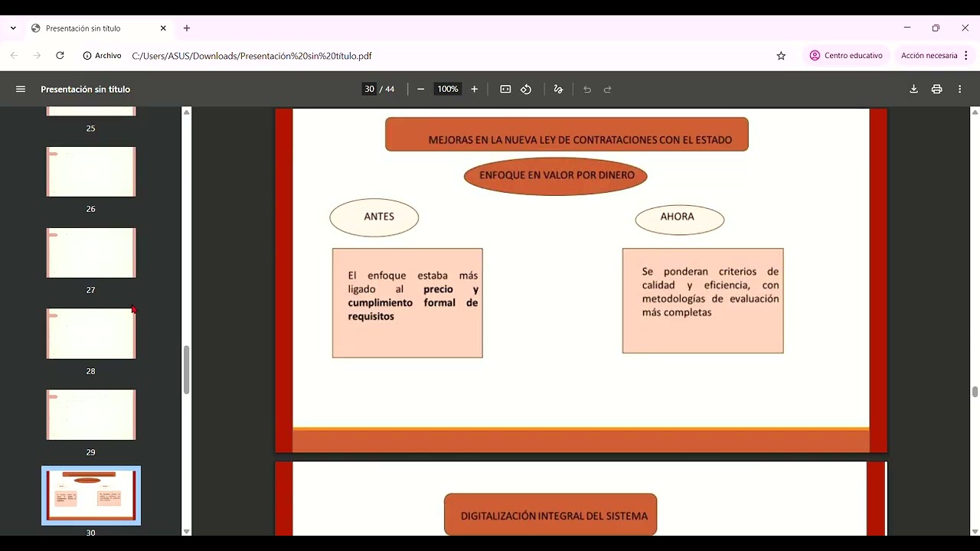The height and width of the screenshot is (551, 980).
Task: Click thumbnail panel scroll down arrow
Action: click(186, 530)
